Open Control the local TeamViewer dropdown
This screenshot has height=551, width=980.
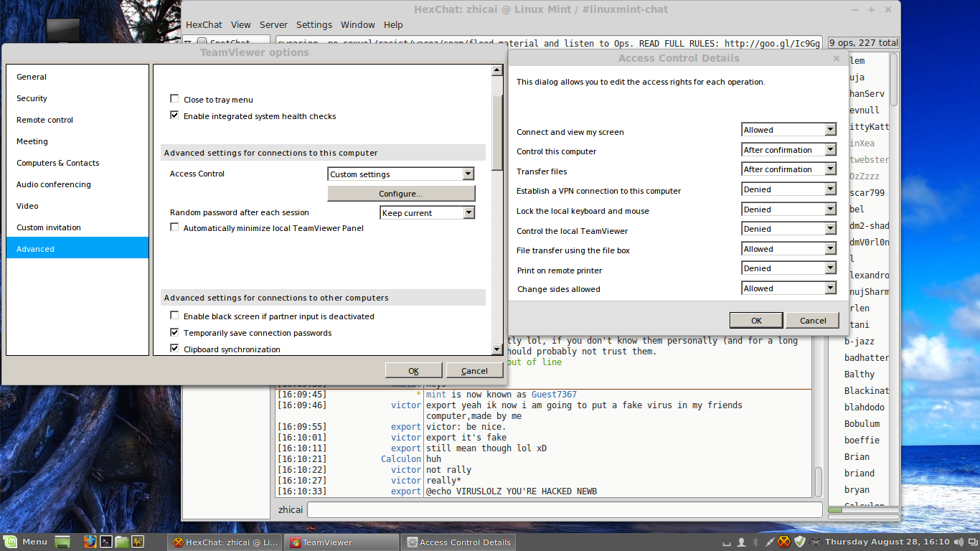click(x=789, y=229)
